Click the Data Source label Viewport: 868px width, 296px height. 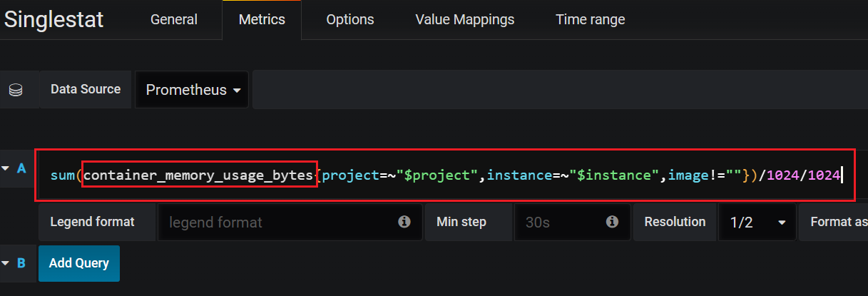click(86, 89)
